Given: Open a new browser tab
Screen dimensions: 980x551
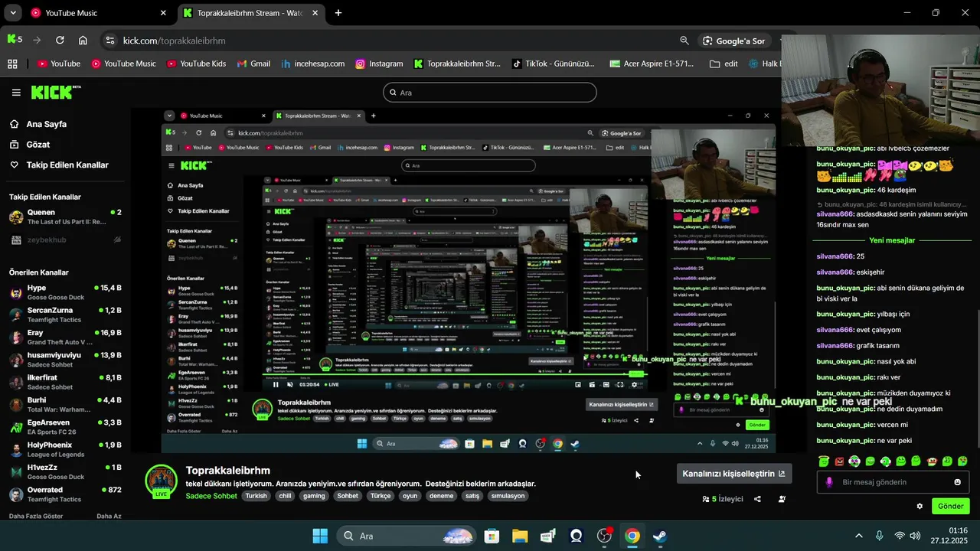Looking at the screenshot, I should point(338,13).
